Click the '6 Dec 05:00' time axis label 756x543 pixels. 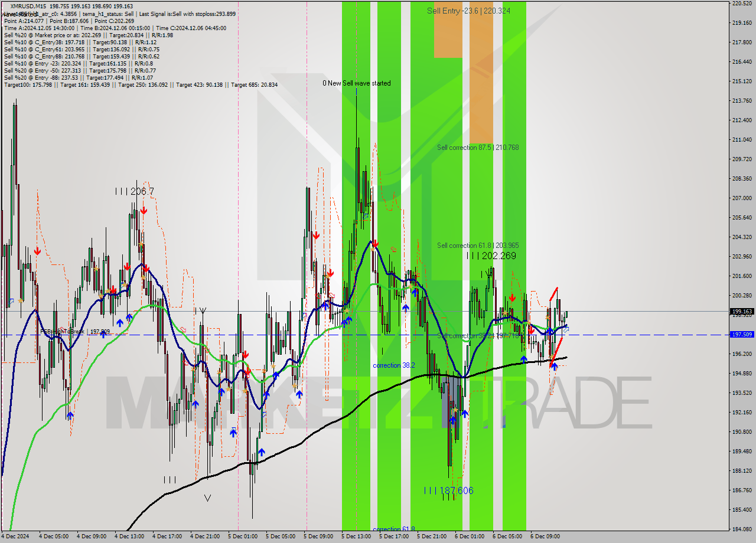pos(507,537)
